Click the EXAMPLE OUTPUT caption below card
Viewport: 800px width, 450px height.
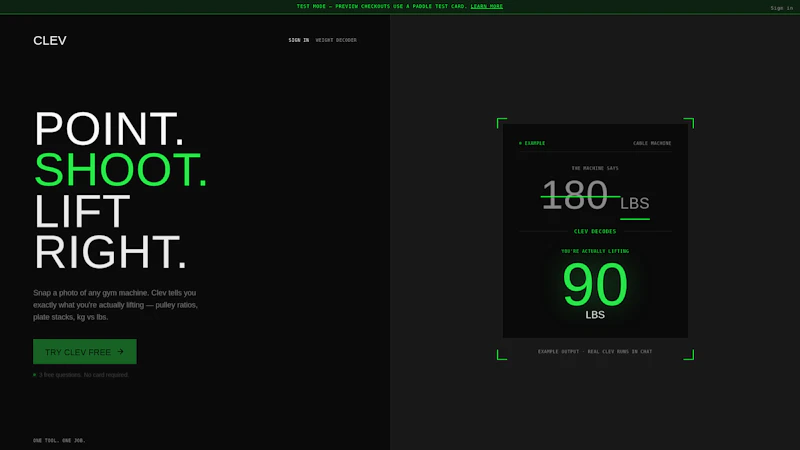pos(595,352)
